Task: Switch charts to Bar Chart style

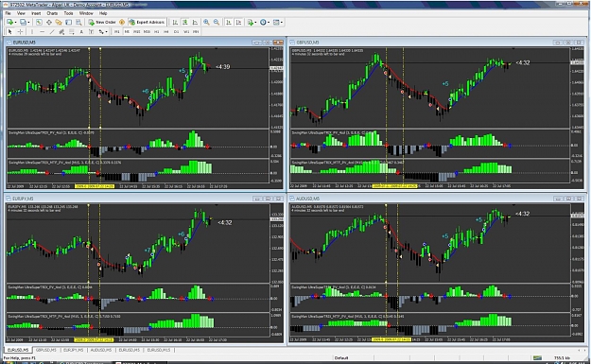Action: [175, 23]
